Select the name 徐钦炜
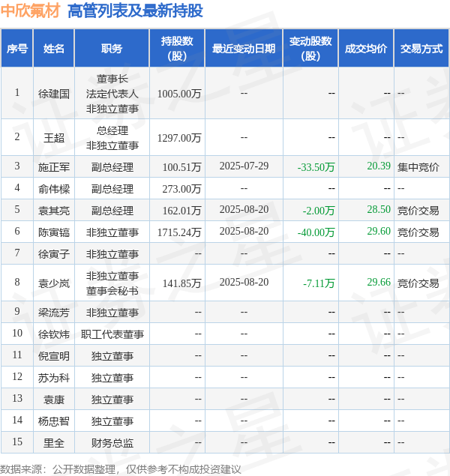This screenshot has width=450, height=476. click(54, 334)
